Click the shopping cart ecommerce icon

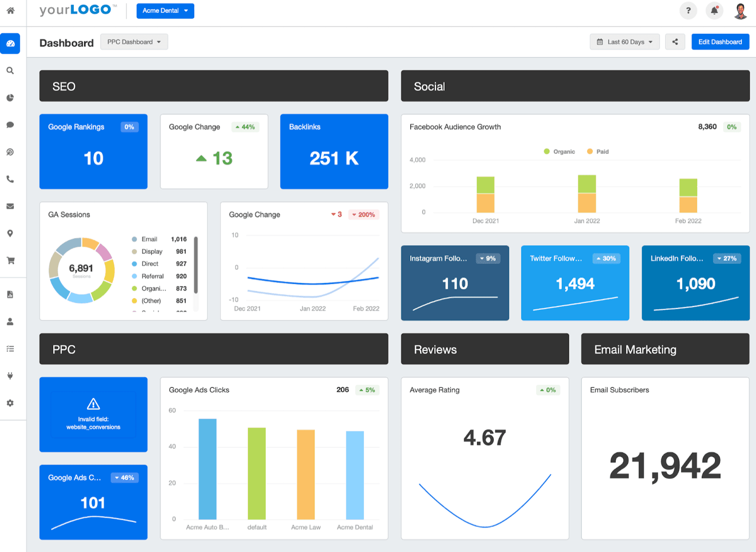tap(10, 260)
